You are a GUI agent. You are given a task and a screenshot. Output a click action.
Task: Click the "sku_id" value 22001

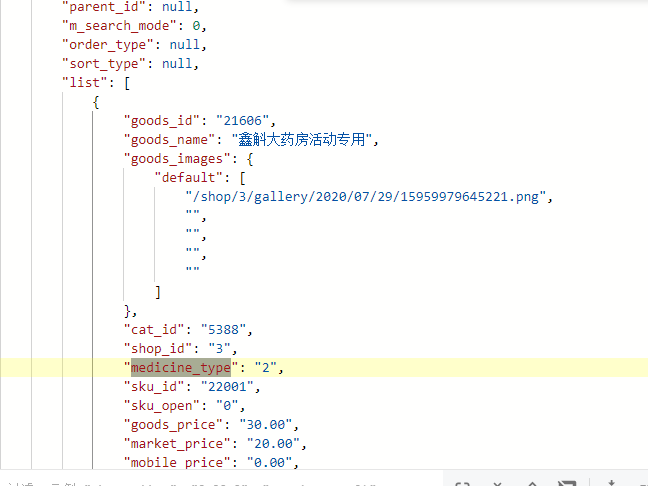[x=232, y=386]
